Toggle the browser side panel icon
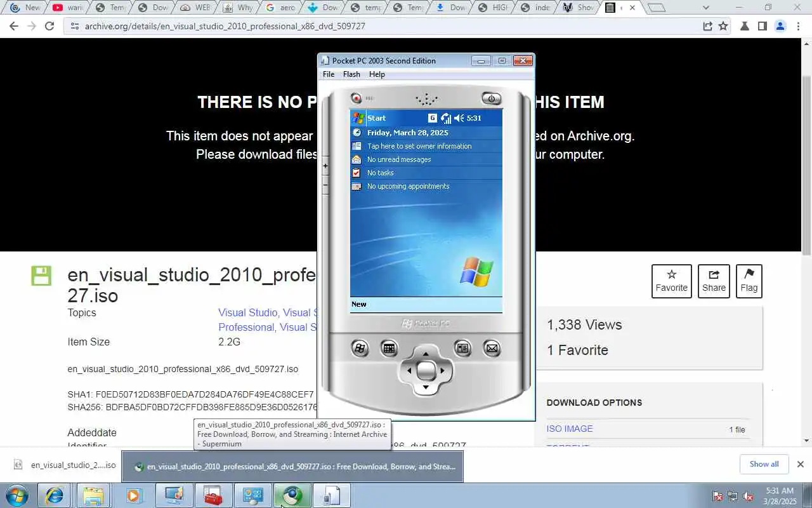Image resolution: width=812 pixels, height=508 pixels. (763, 26)
